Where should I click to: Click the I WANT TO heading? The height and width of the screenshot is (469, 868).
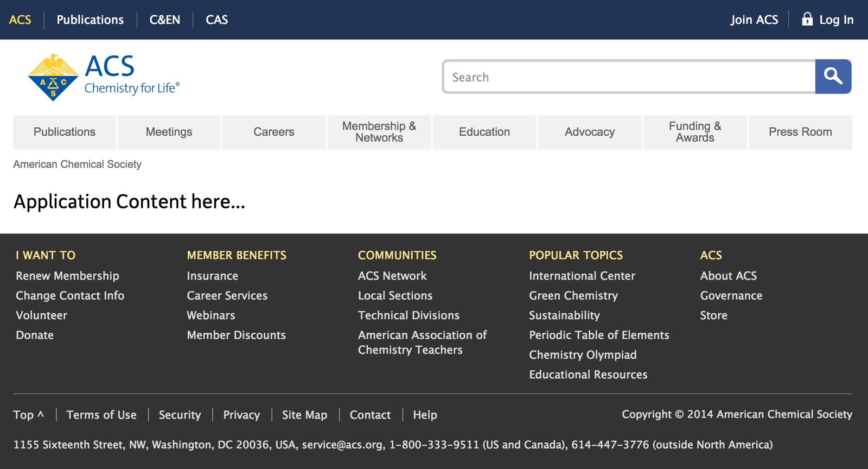(x=46, y=255)
